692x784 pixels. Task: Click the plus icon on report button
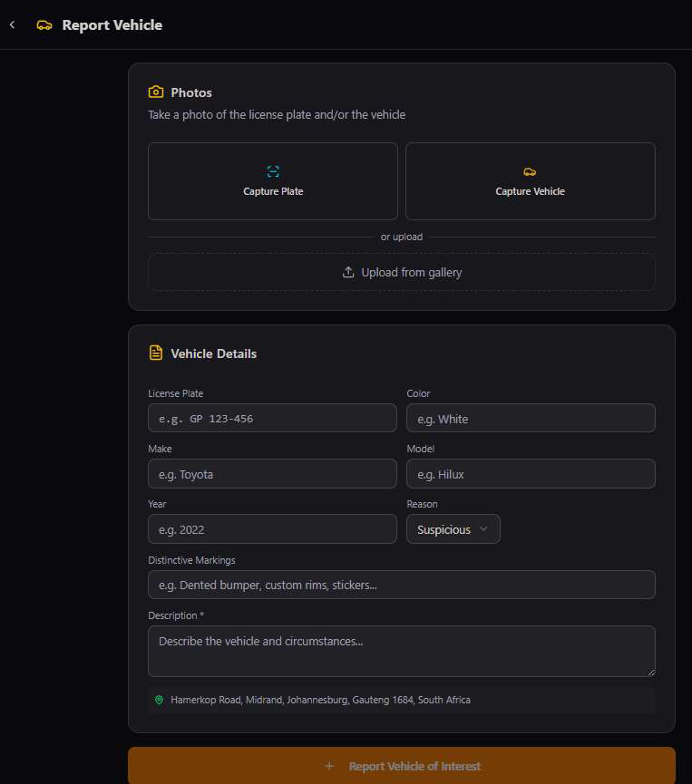pyautogui.click(x=329, y=766)
